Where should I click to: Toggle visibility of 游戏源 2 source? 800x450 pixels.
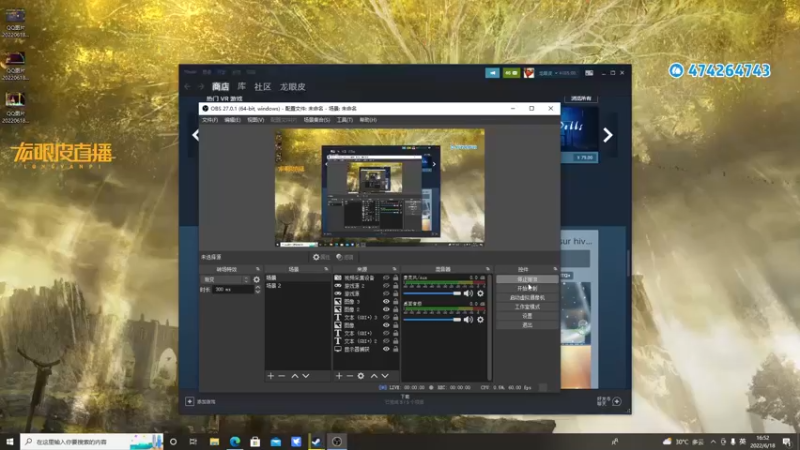(x=386, y=286)
